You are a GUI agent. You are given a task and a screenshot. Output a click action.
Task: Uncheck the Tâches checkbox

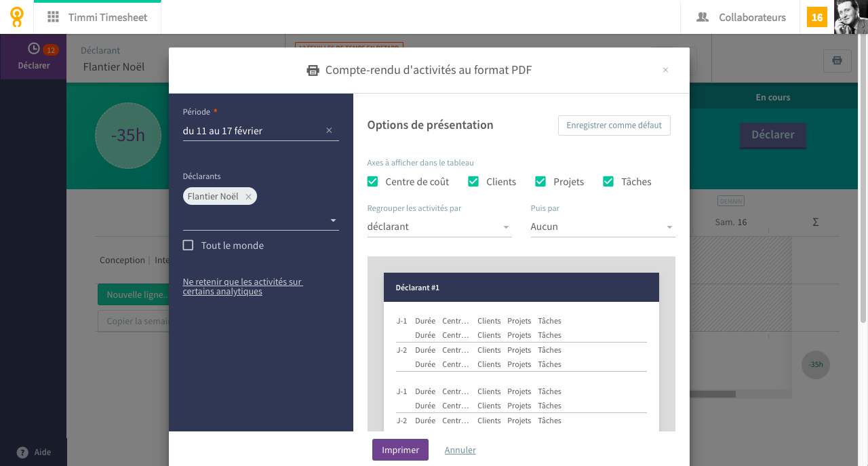click(x=608, y=181)
